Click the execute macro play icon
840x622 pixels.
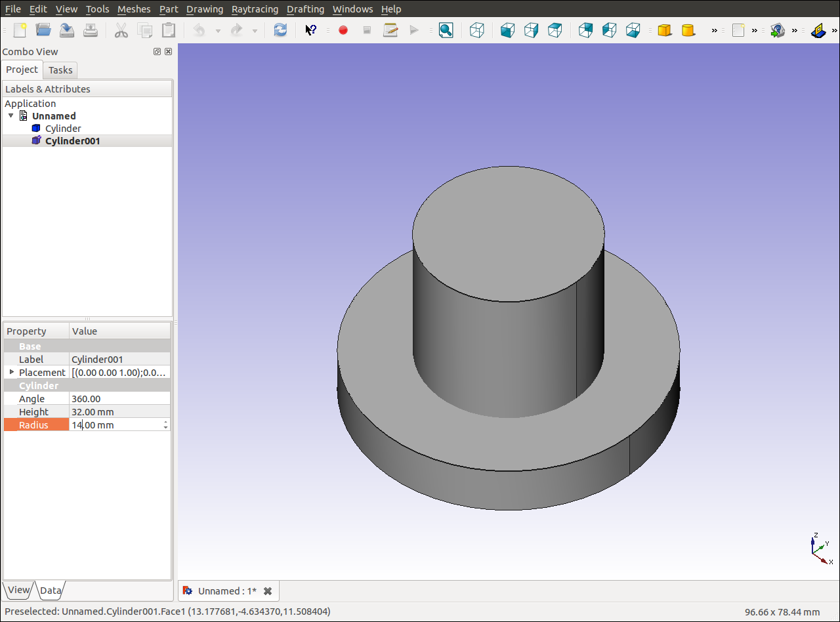[414, 30]
